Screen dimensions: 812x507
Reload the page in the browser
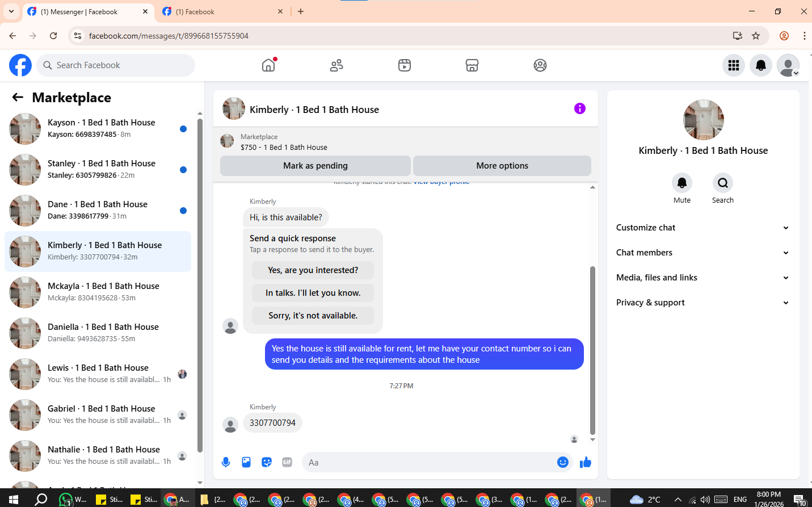[53, 36]
